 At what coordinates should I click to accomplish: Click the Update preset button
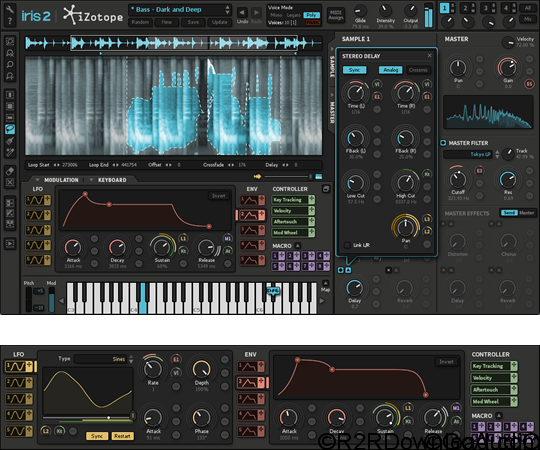coord(219,22)
